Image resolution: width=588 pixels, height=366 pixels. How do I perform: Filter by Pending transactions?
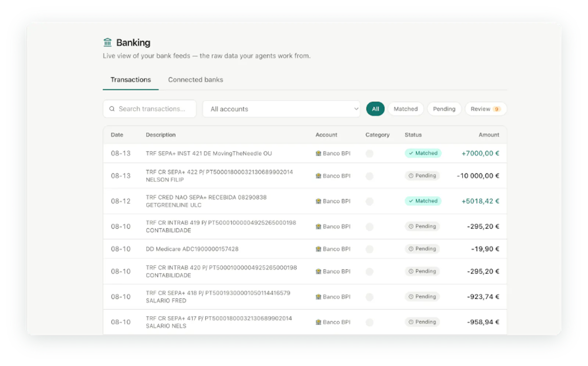[444, 109]
